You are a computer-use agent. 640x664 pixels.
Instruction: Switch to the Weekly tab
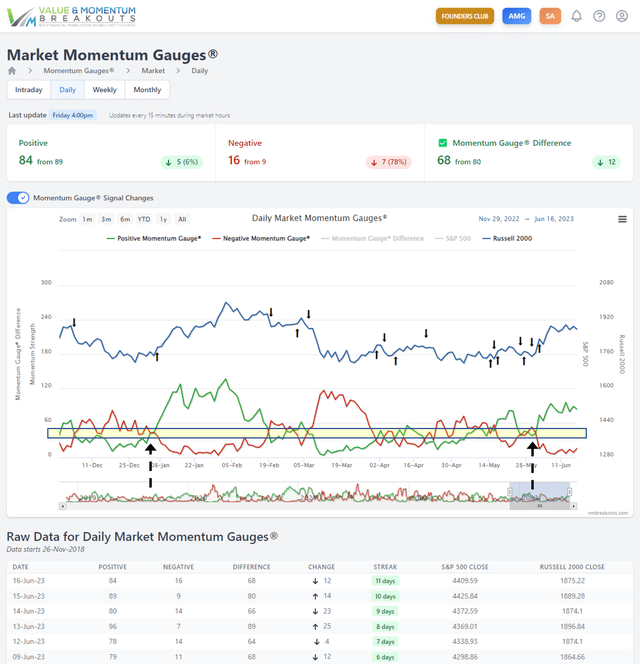click(105, 90)
